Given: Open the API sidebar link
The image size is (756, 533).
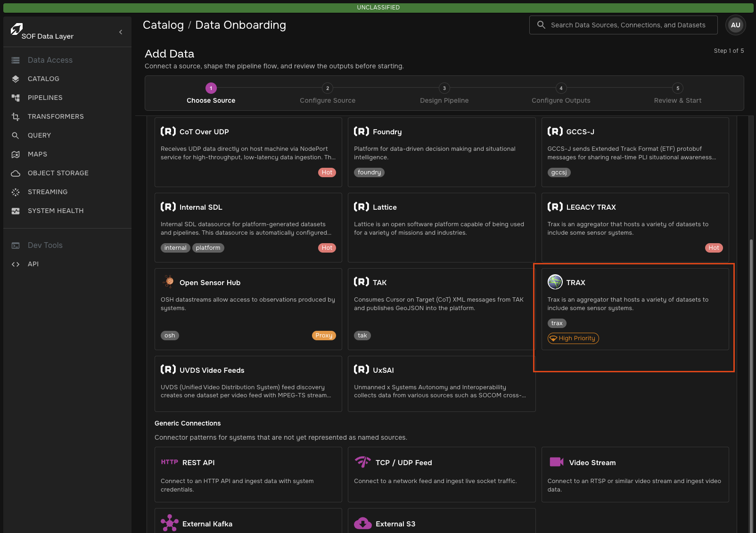Looking at the screenshot, I should (x=33, y=264).
